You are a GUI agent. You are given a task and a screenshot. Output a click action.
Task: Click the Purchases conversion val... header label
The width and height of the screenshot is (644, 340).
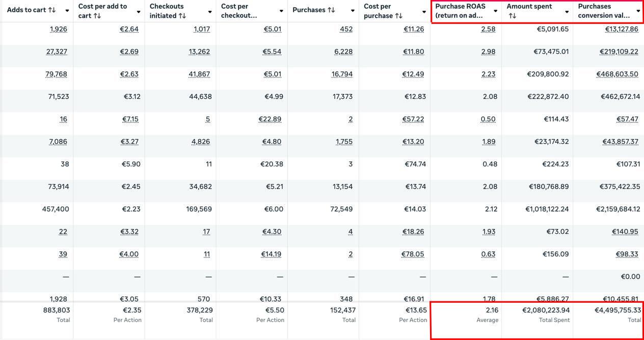tap(604, 11)
